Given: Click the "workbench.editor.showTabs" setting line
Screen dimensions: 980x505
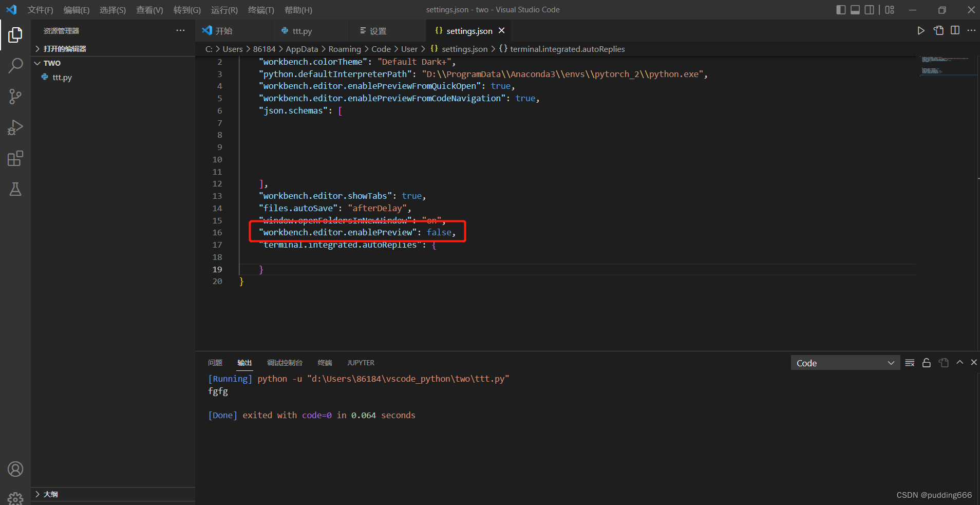Looking at the screenshot, I should 343,196.
